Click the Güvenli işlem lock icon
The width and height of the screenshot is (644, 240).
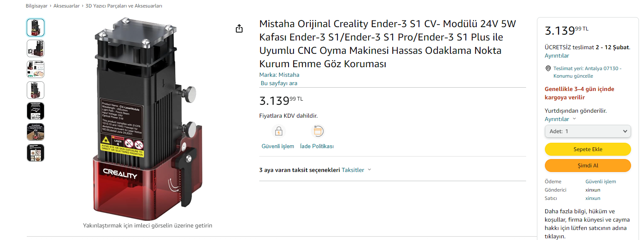click(x=278, y=131)
